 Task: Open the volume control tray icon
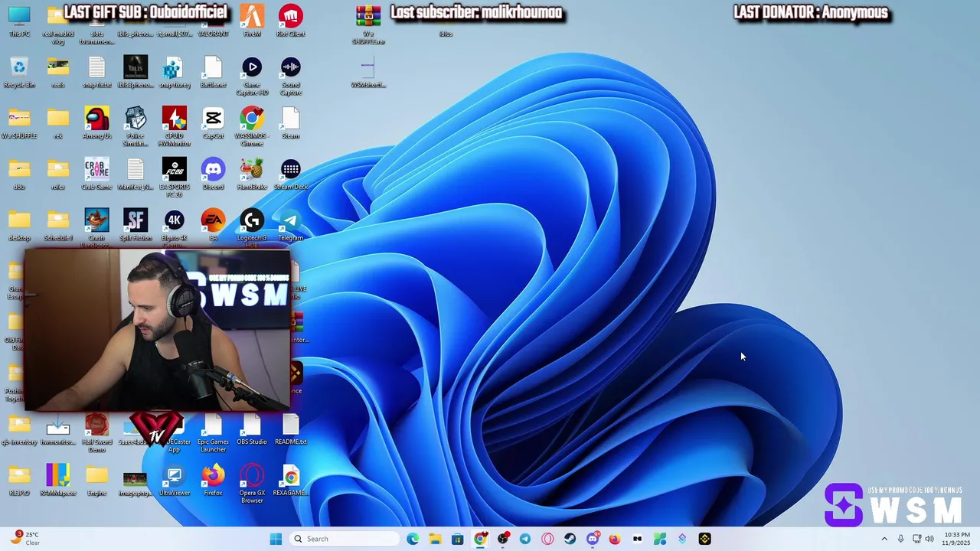(929, 539)
